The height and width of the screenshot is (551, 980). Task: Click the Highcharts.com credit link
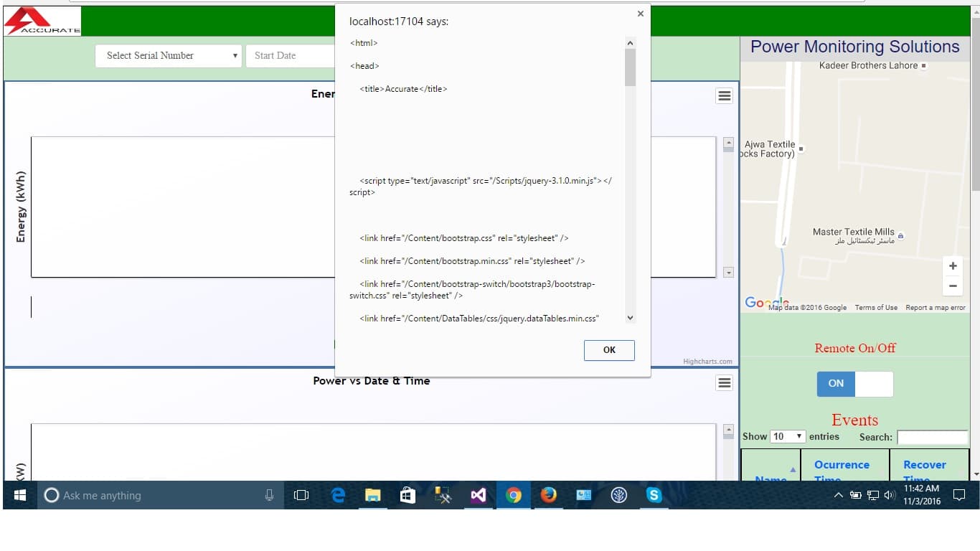point(707,362)
